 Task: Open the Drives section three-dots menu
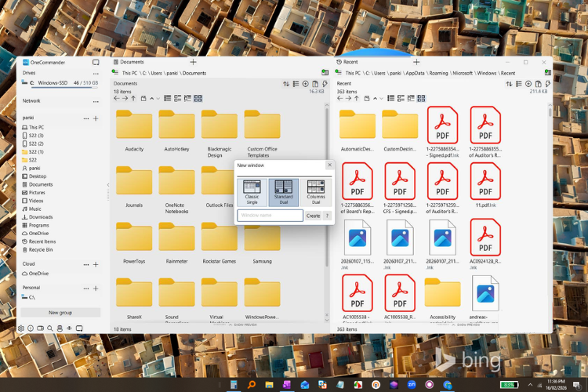96,74
